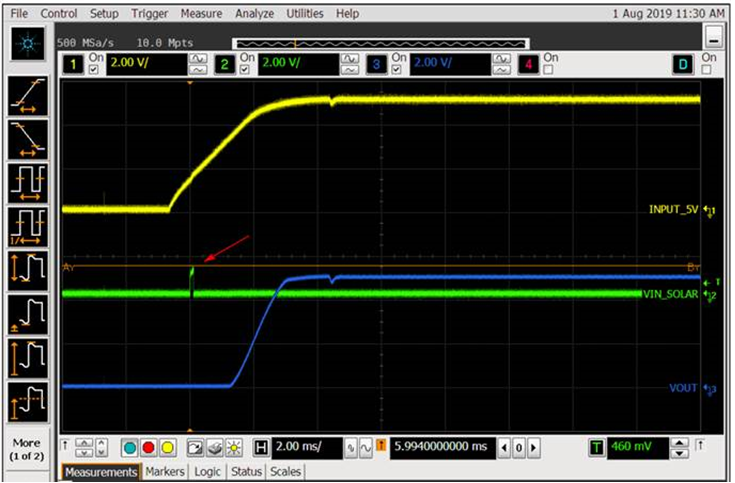735x483 pixels.
Task: Switch to the Scales tab
Action: tap(285, 472)
